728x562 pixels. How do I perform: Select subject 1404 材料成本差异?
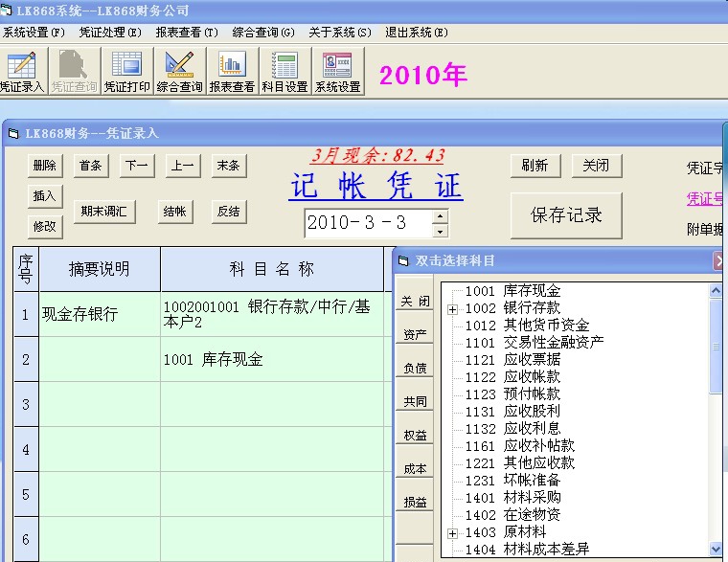pyautogui.click(x=528, y=549)
